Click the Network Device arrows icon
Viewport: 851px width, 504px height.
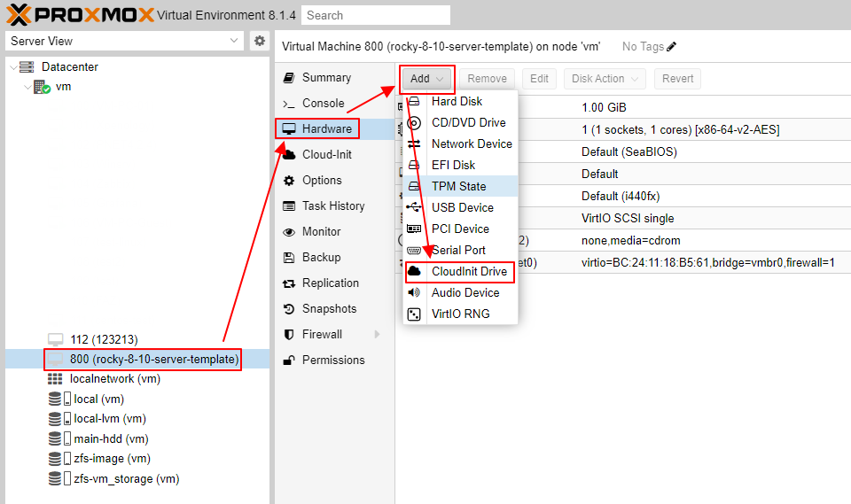coord(414,143)
